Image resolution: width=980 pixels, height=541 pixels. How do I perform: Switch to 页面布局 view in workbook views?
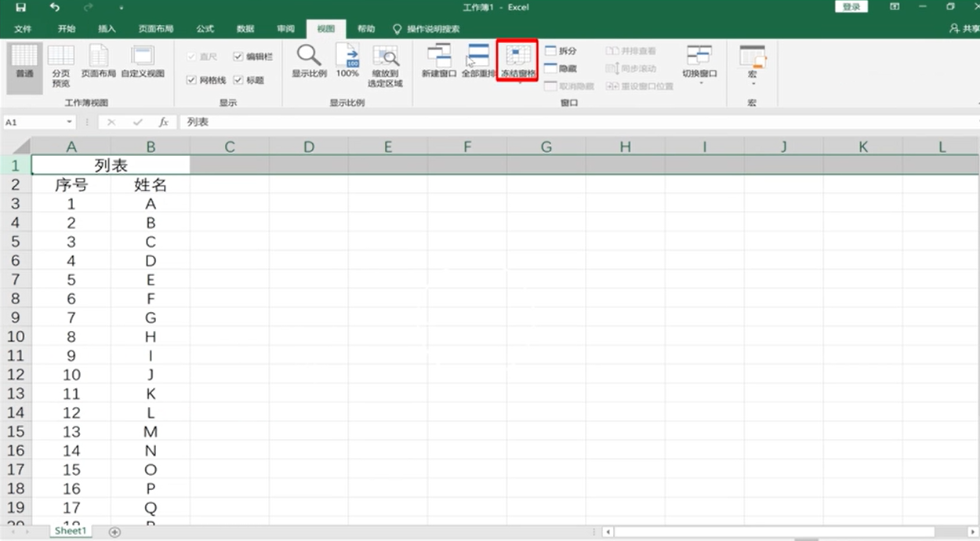point(99,61)
